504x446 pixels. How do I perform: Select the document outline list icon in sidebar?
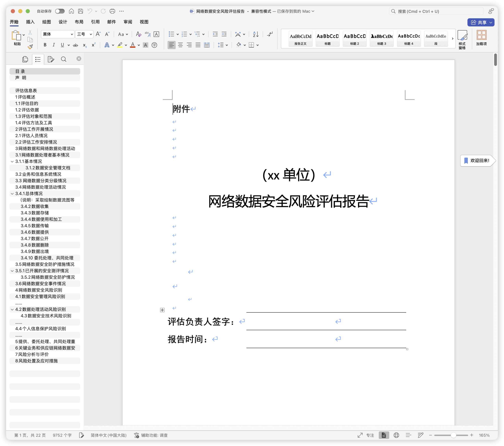(x=38, y=59)
